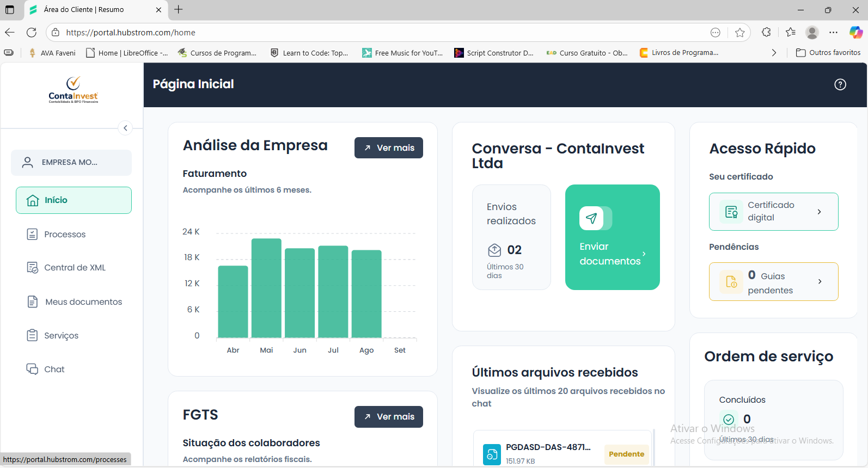868x468 pixels.
Task: Reload the page with the refresh icon
Action: (32, 33)
